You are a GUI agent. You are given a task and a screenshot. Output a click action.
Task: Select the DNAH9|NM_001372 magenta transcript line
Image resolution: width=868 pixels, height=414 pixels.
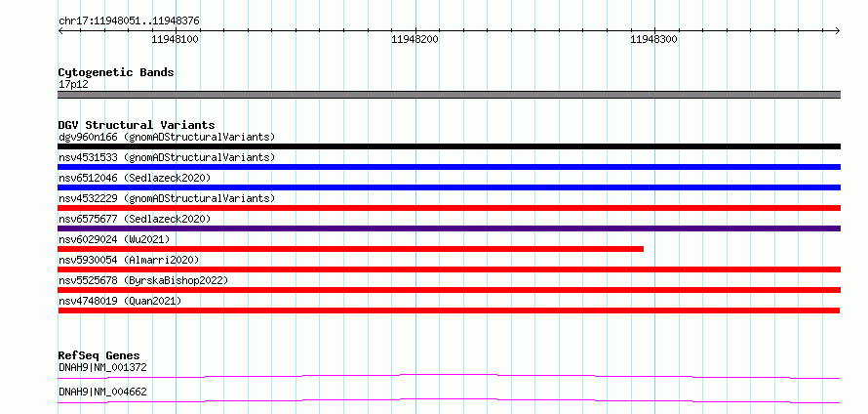(x=449, y=377)
